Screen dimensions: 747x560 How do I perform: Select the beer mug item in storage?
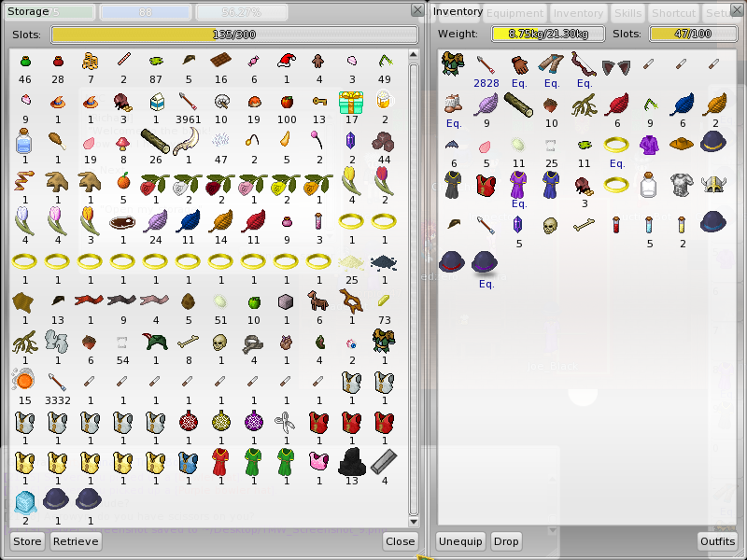tap(384, 100)
